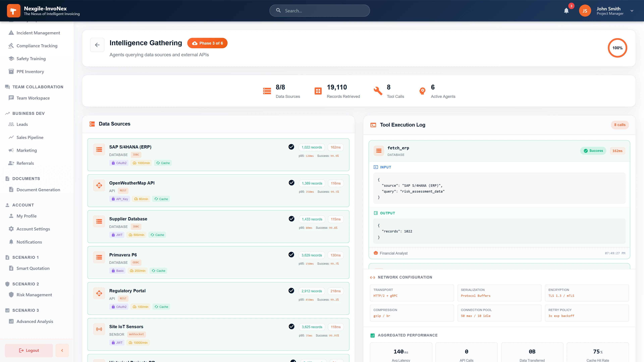Click the 100% progress circle

(618, 48)
